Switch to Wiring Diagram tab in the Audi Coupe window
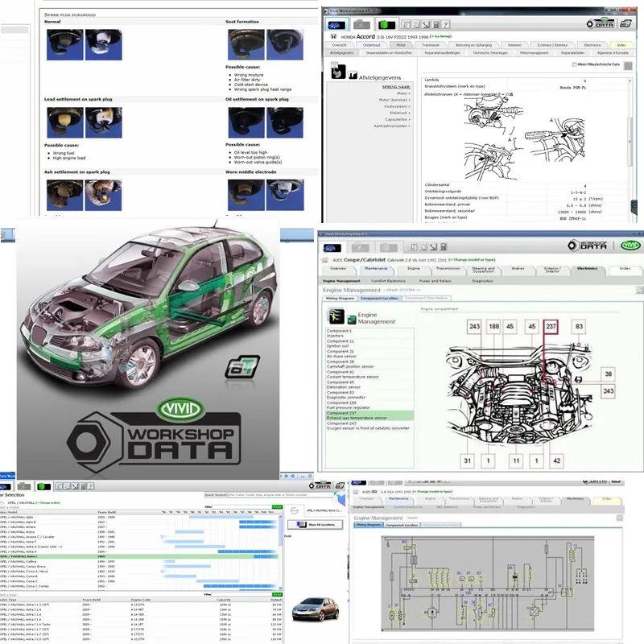This screenshot has width=644, height=644. (x=340, y=298)
